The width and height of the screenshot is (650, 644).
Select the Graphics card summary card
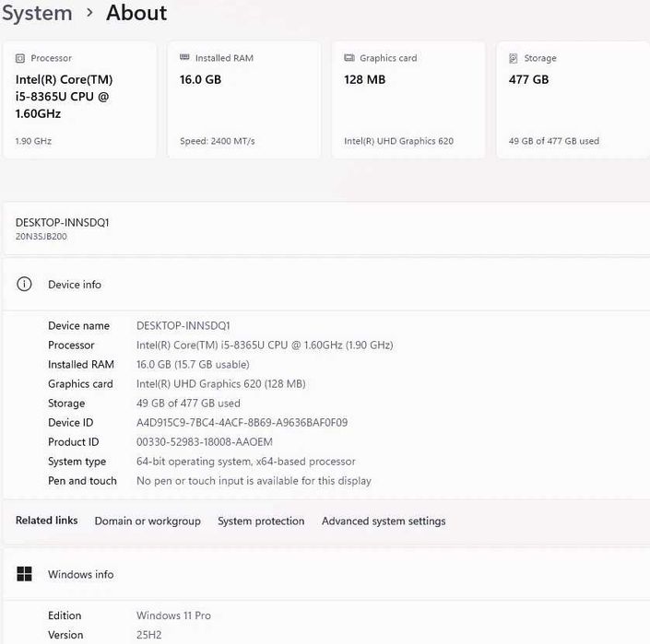point(408,100)
